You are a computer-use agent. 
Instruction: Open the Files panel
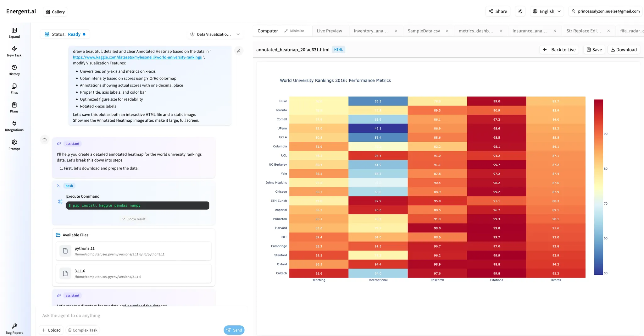pyautogui.click(x=14, y=88)
